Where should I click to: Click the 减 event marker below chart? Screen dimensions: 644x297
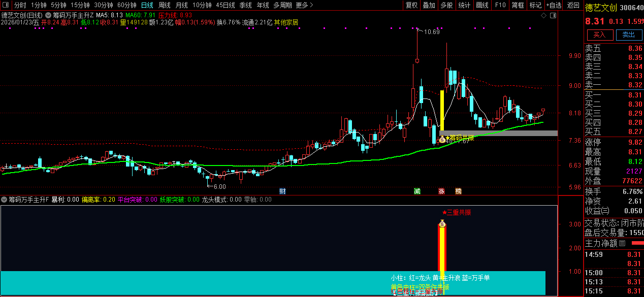click(x=417, y=191)
